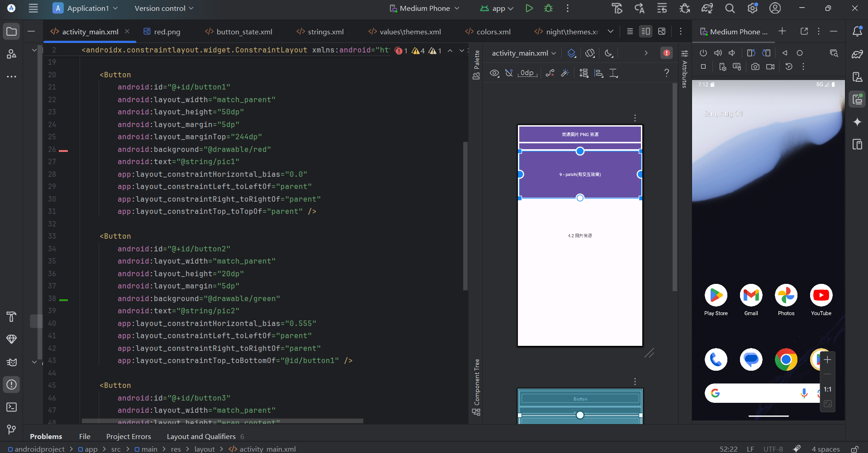Switch editor to Split view

point(645,31)
